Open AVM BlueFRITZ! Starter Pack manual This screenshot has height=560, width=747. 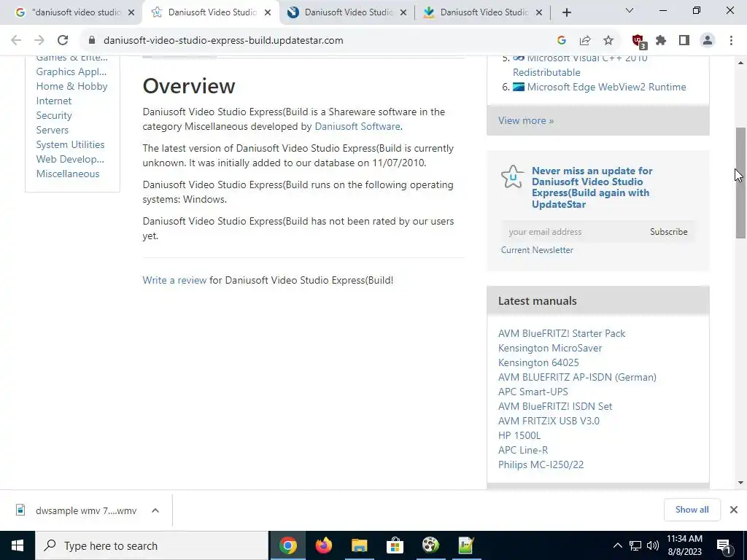coord(562,333)
